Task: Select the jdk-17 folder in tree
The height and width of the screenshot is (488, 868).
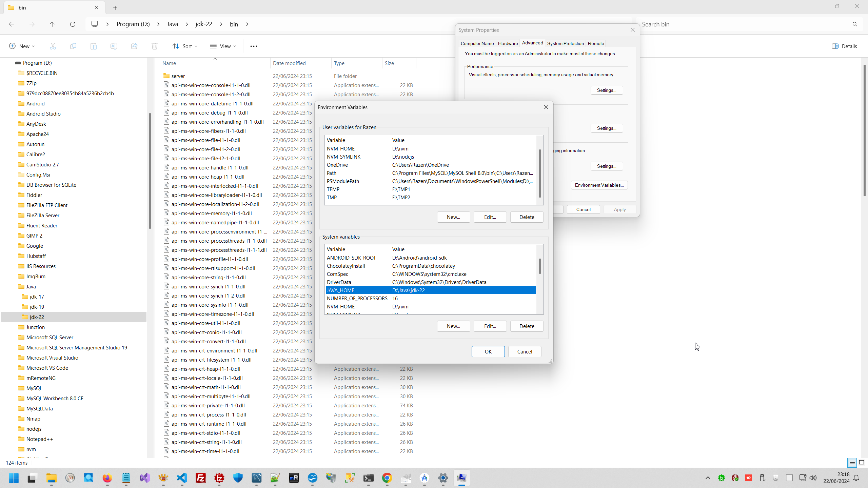Action: (x=37, y=297)
